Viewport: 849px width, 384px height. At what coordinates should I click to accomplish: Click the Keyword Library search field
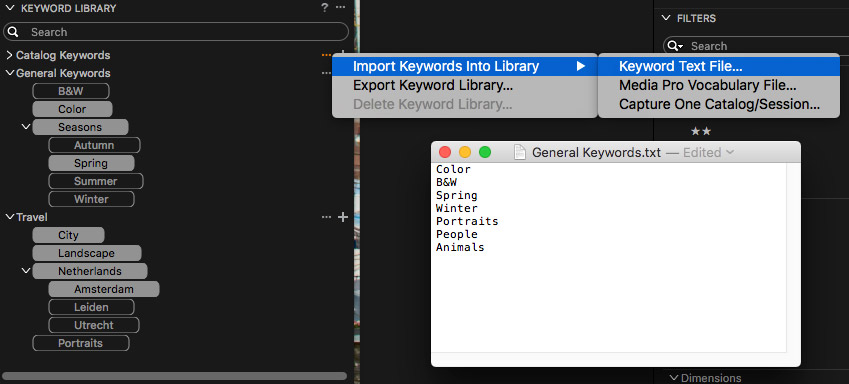point(176,32)
